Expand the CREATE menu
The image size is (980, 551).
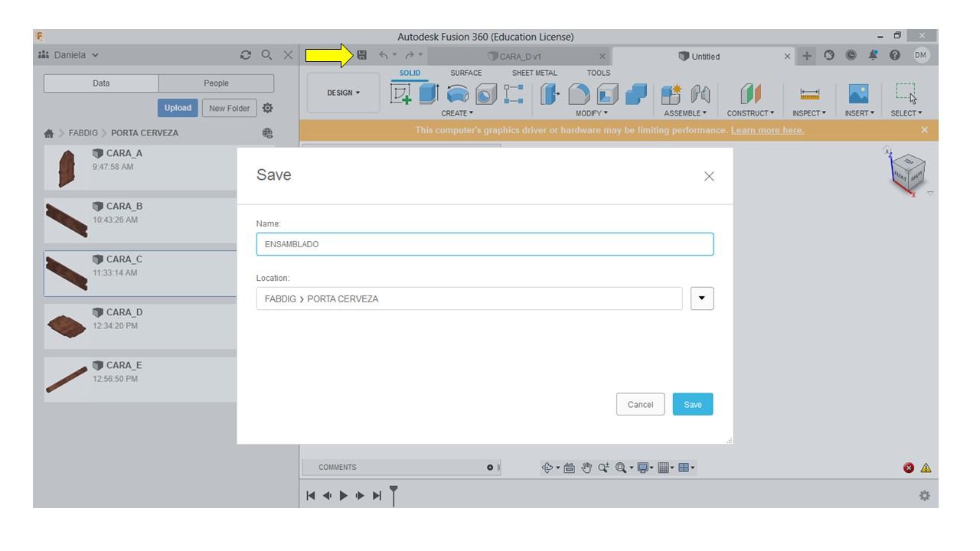457,114
